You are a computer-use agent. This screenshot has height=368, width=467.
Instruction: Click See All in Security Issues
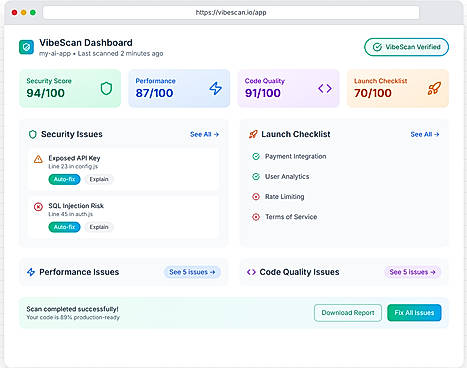(204, 134)
